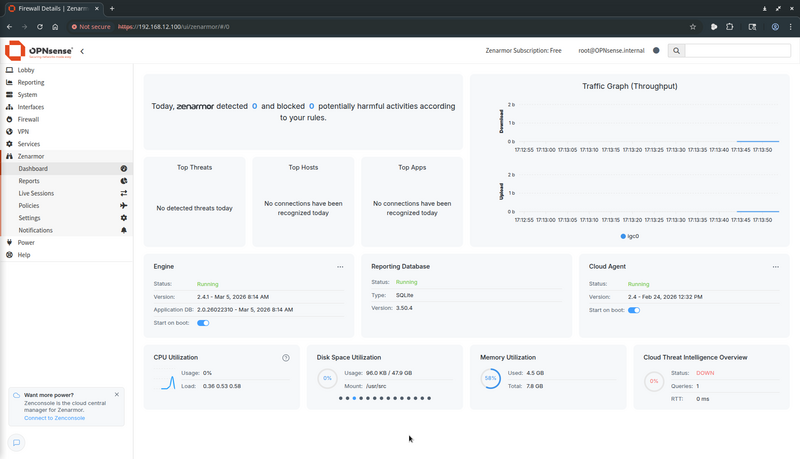Open a new browser tab
The height and width of the screenshot is (459, 800).
(x=112, y=8)
